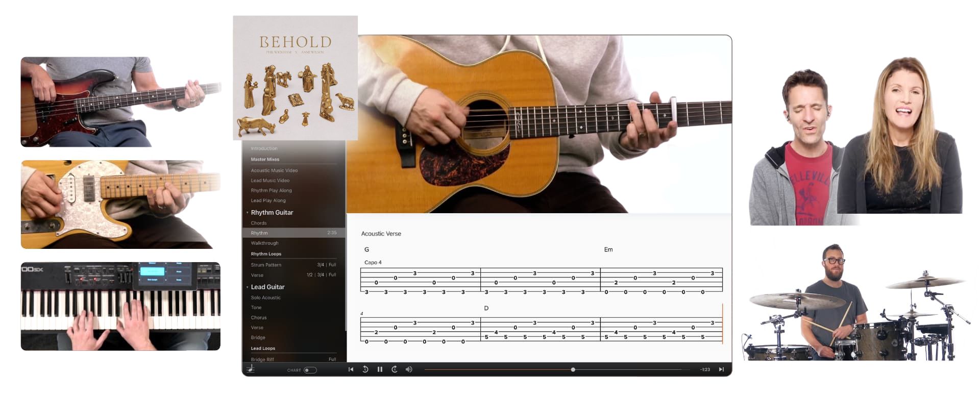The width and height of the screenshot is (980, 408).
Task: Skip to the next track
Action: click(x=721, y=369)
